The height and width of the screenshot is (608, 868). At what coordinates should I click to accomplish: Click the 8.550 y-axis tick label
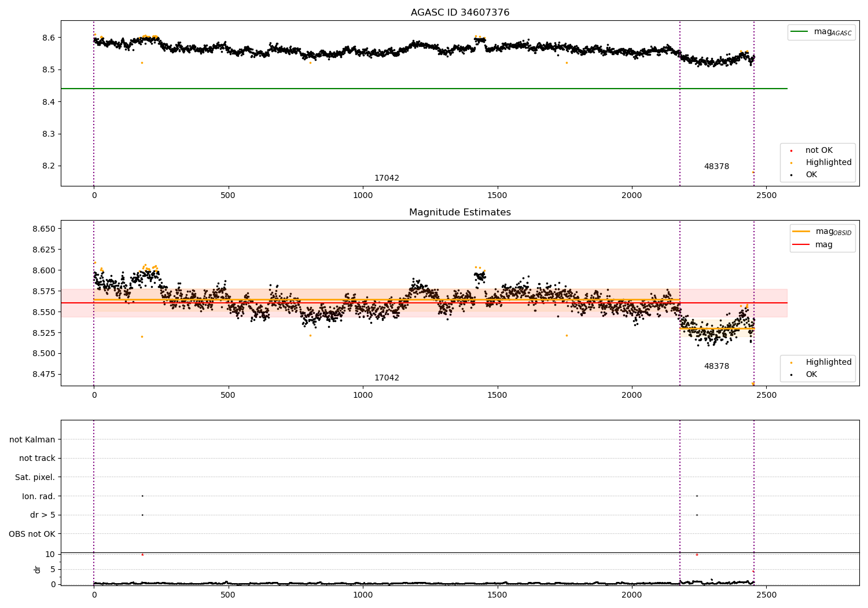point(44,312)
